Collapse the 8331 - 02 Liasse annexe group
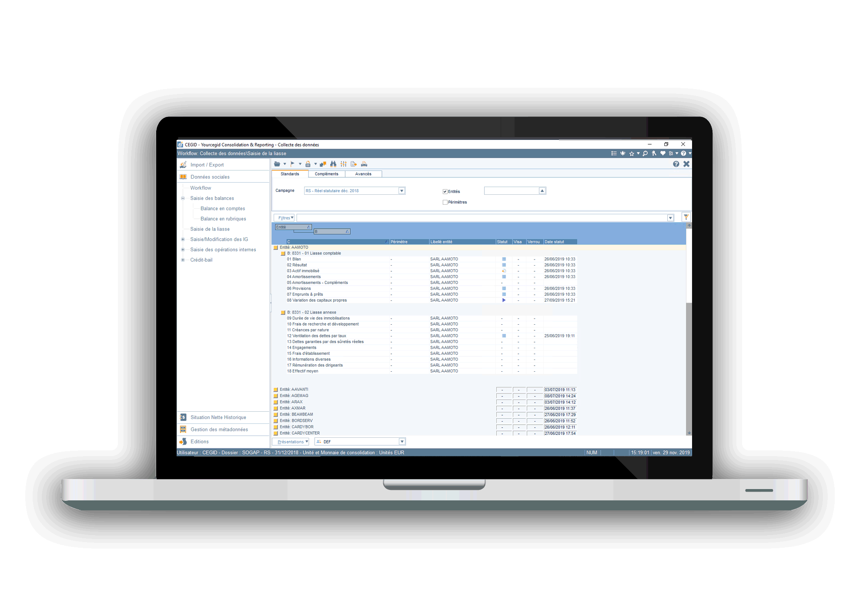The image size is (863, 616). pyautogui.click(x=283, y=313)
